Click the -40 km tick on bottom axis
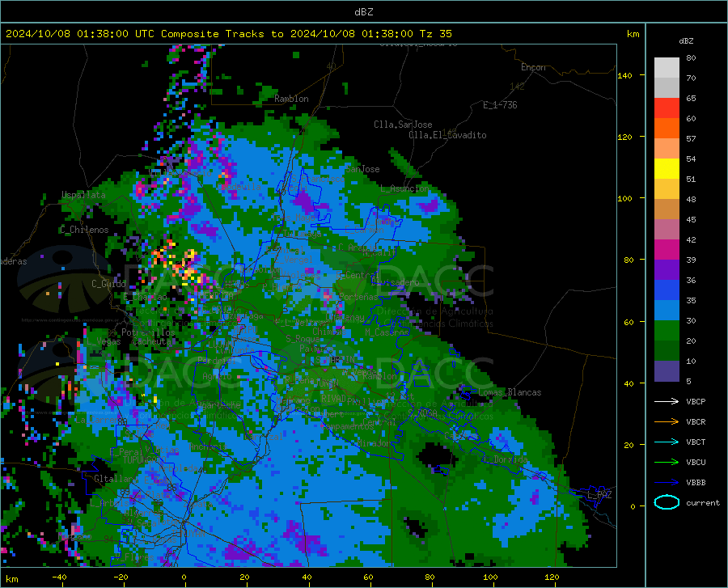This screenshot has width=728, height=588. [x=59, y=577]
